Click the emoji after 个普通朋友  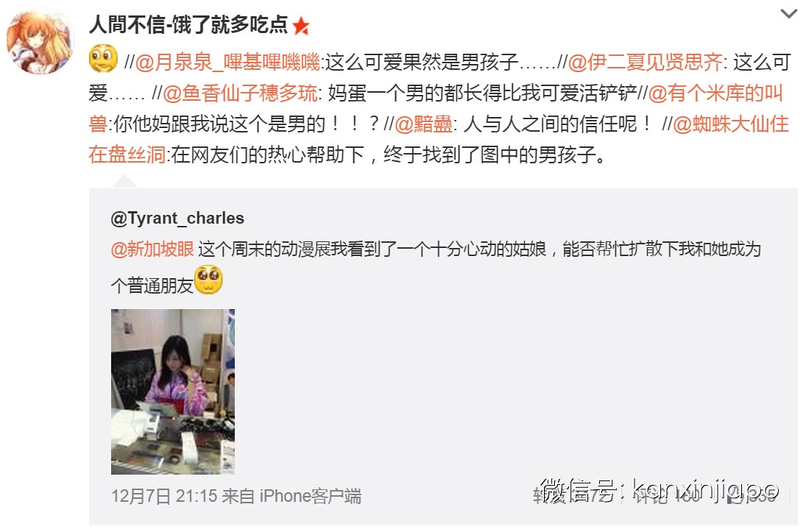[208, 280]
